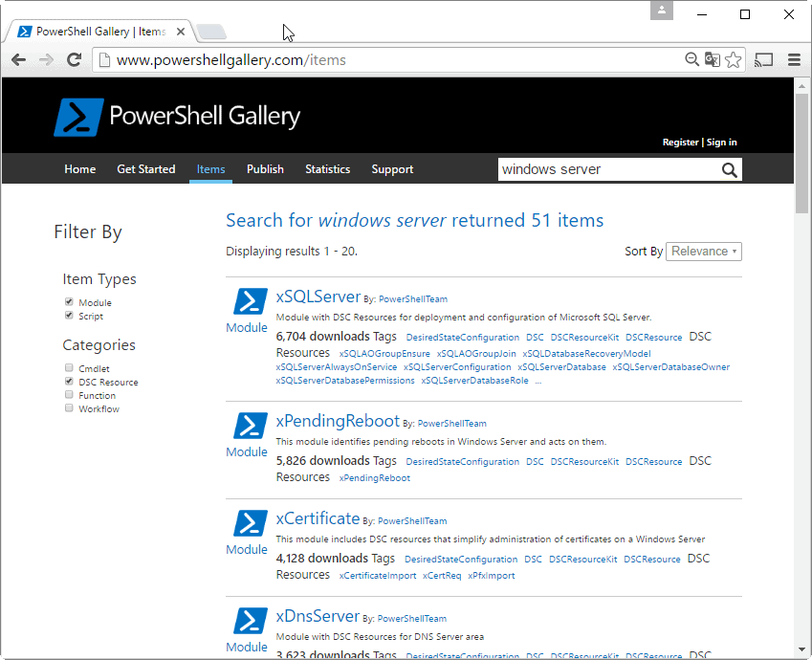Uncheck the Module item type checkbox
This screenshot has width=812, height=660.
(69, 301)
